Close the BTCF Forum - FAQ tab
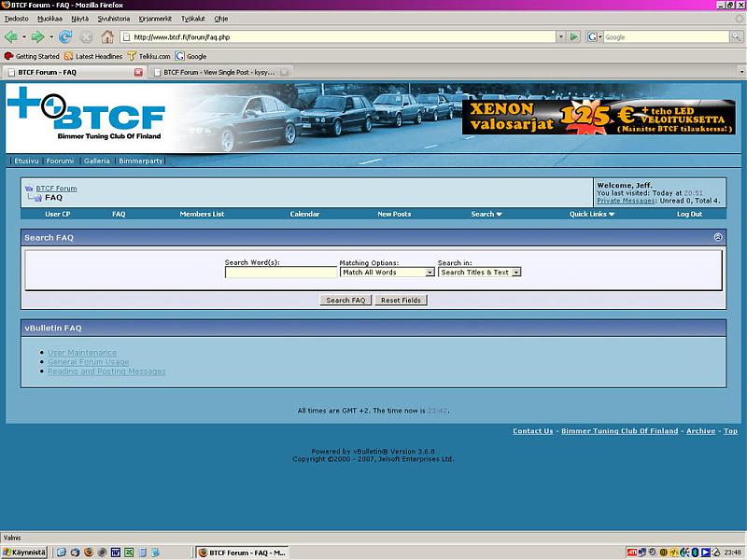This screenshot has height=560, width=747. coord(138,72)
